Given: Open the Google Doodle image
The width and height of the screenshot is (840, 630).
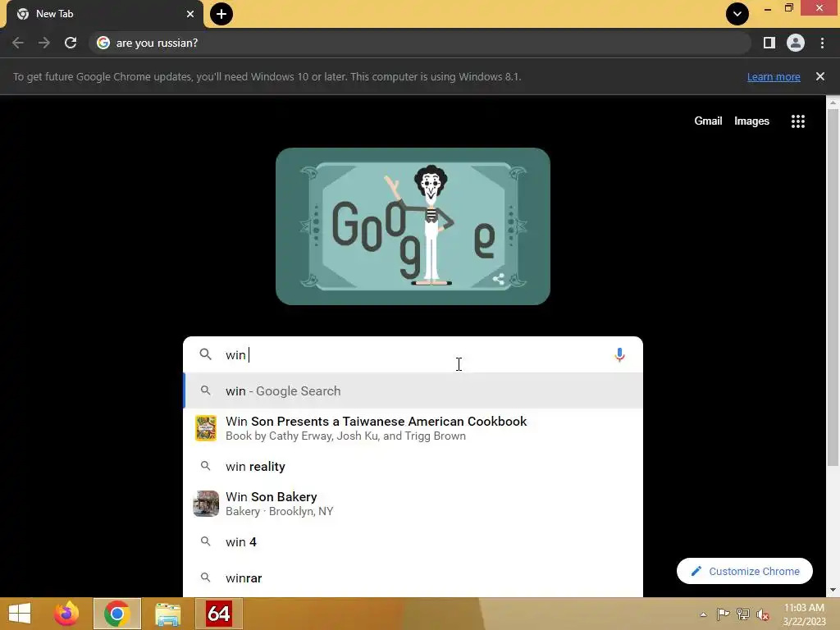Looking at the screenshot, I should tap(413, 226).
